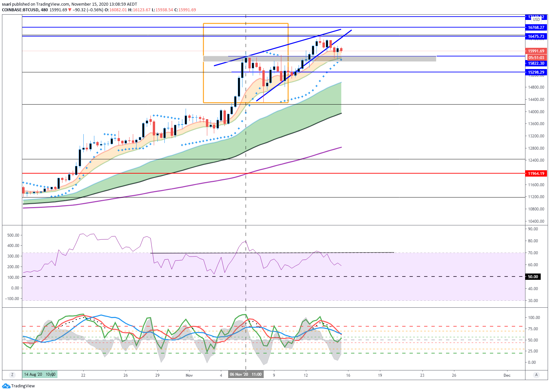The width and height of the screenshot is (550, 392).
Task: Click the 500.00 left scale tick
Action: pos(13,235)
